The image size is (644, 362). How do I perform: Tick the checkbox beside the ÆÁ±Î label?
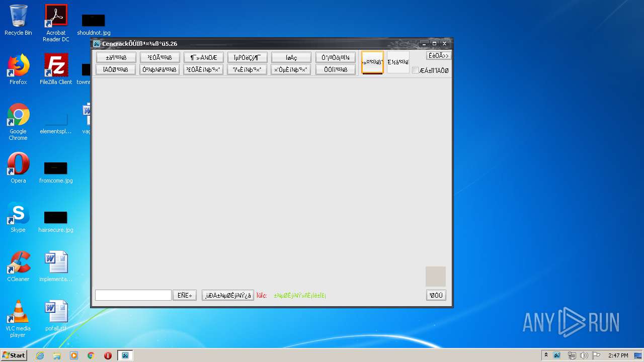tap(415, 70)
